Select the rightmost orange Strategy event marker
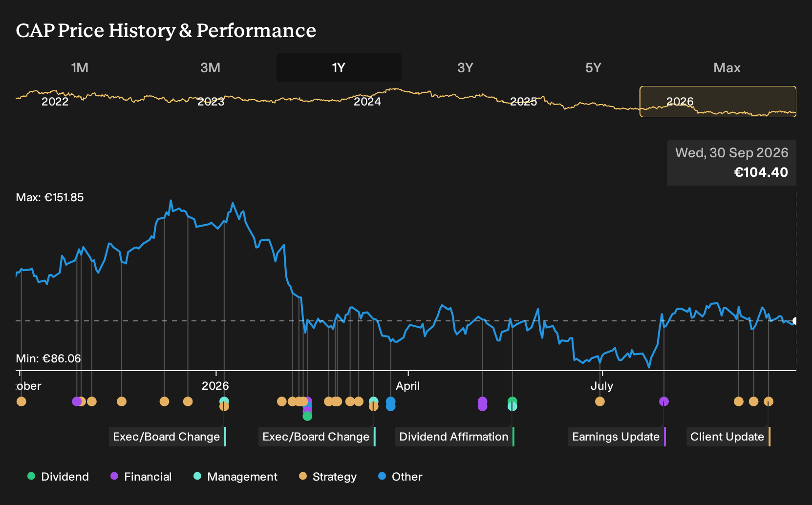Screen dimensions: 812x505 [769, 401]
